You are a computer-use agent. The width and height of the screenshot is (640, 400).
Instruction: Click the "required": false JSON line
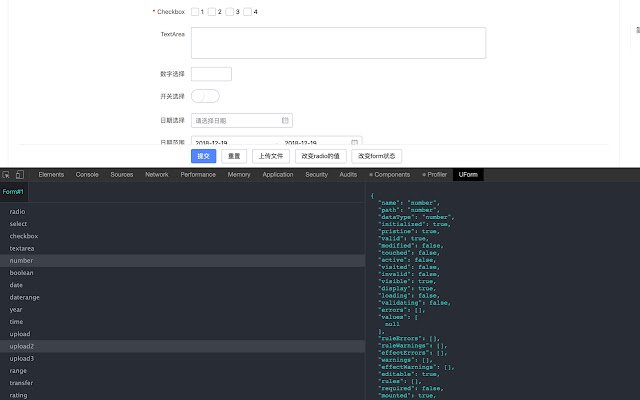coord(411,389)
